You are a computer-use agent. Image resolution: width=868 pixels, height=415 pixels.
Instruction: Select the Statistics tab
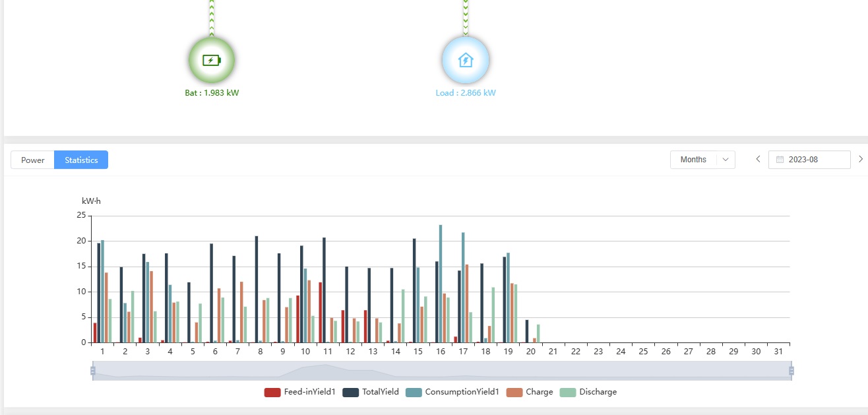81,160
